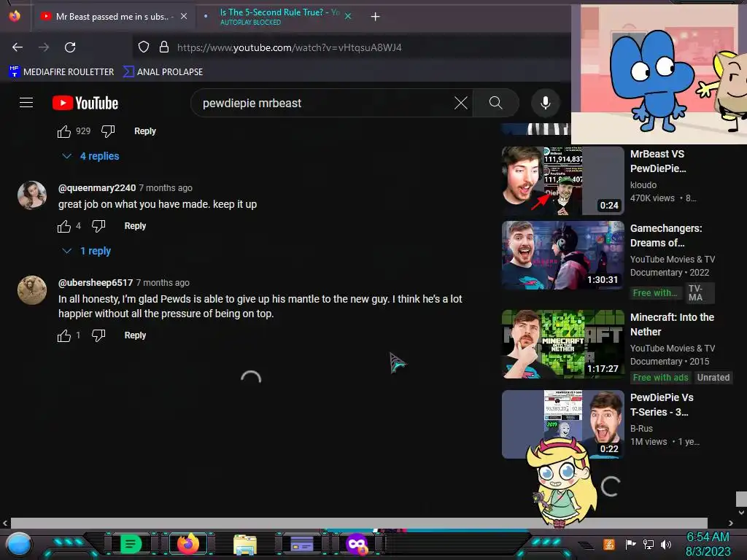Dislike the comment by @ubersheep6517
747x560 pixels.
coord(98,335)
